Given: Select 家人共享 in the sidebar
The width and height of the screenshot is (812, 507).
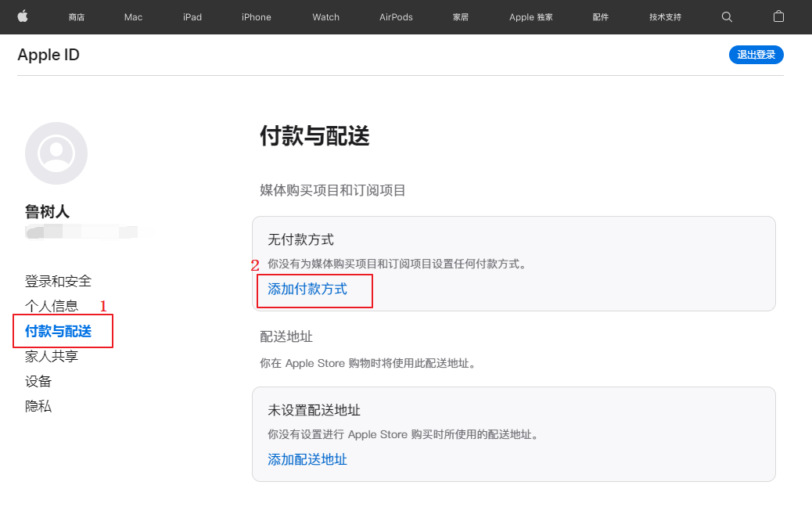Looking at the screenshot, I should pos(52,356).
